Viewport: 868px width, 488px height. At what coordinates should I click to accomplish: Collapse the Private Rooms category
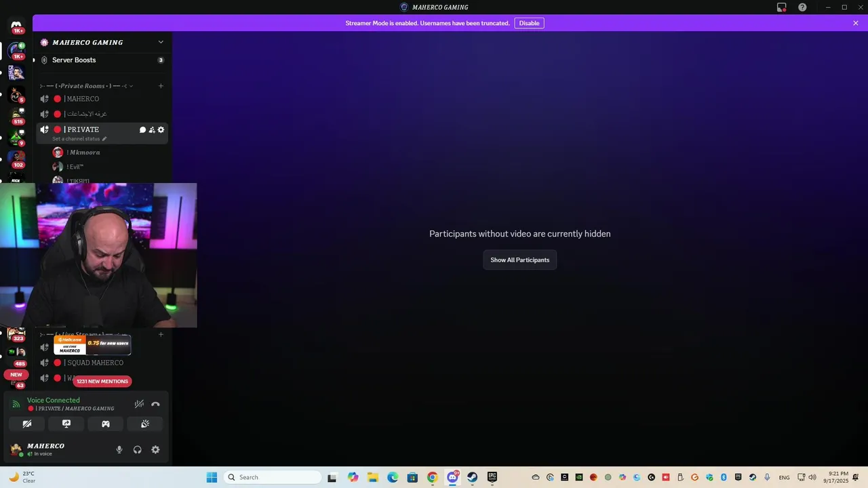point(87,86)
